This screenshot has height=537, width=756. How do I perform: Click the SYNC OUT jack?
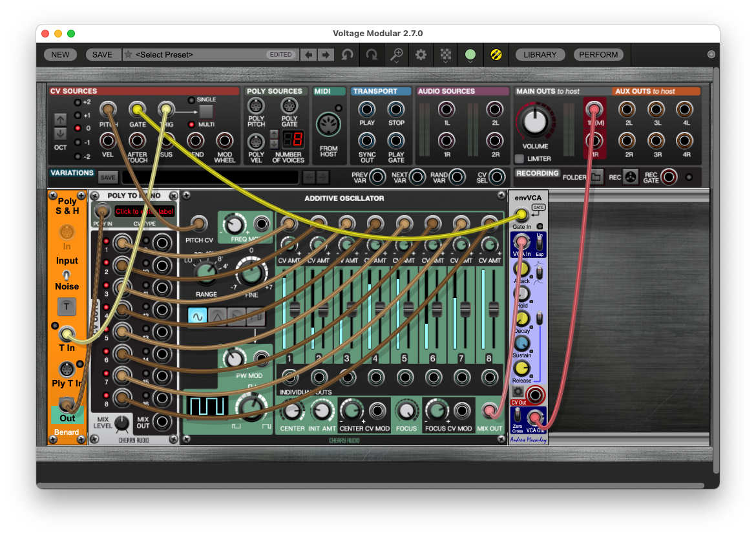click(x=367, y=142)
